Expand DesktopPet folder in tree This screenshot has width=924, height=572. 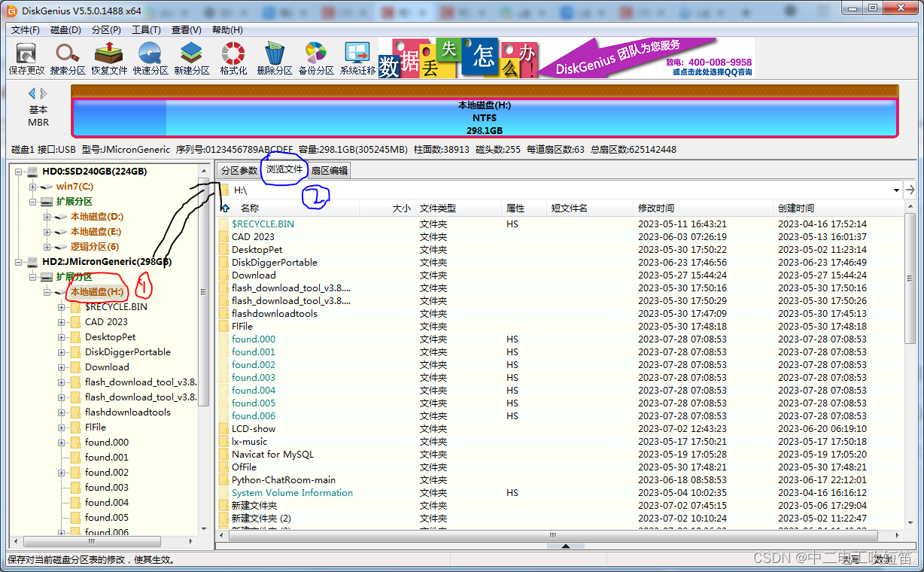click(x=62, y=337)
